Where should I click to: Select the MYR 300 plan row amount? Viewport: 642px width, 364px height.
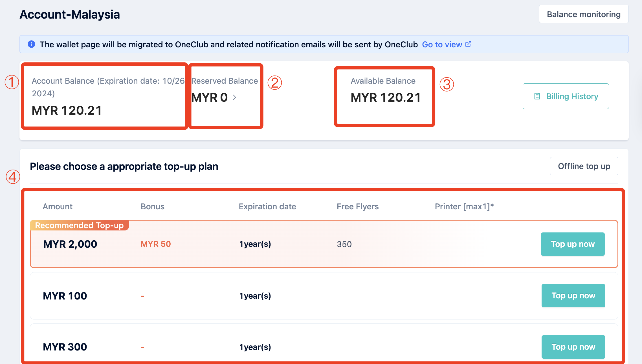[x=65, y=347]
